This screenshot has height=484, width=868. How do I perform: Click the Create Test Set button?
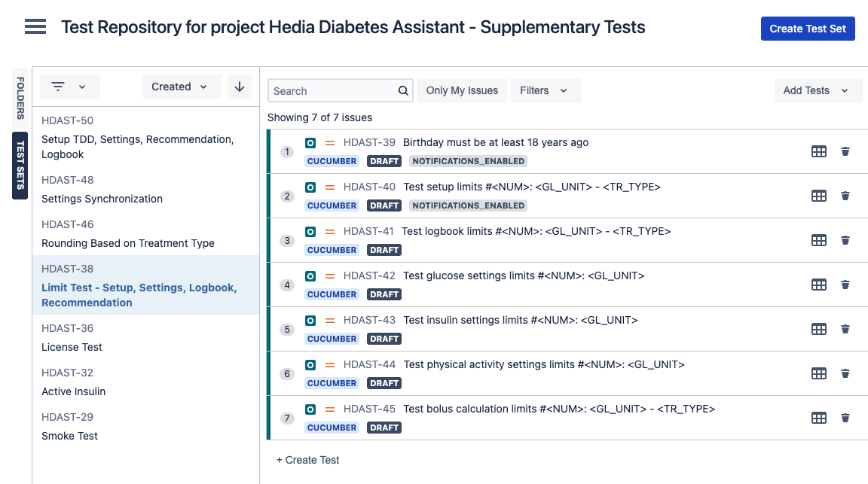click(808, 29)
